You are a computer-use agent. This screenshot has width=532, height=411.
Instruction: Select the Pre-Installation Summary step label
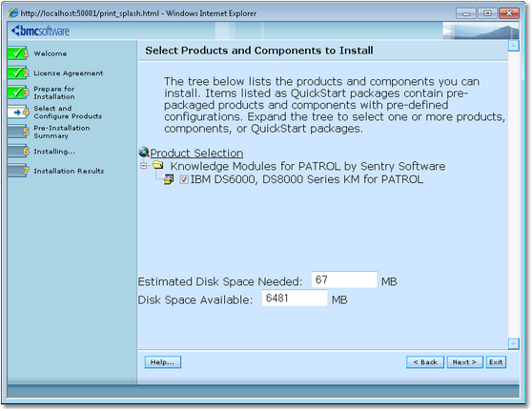pos(62,132)
